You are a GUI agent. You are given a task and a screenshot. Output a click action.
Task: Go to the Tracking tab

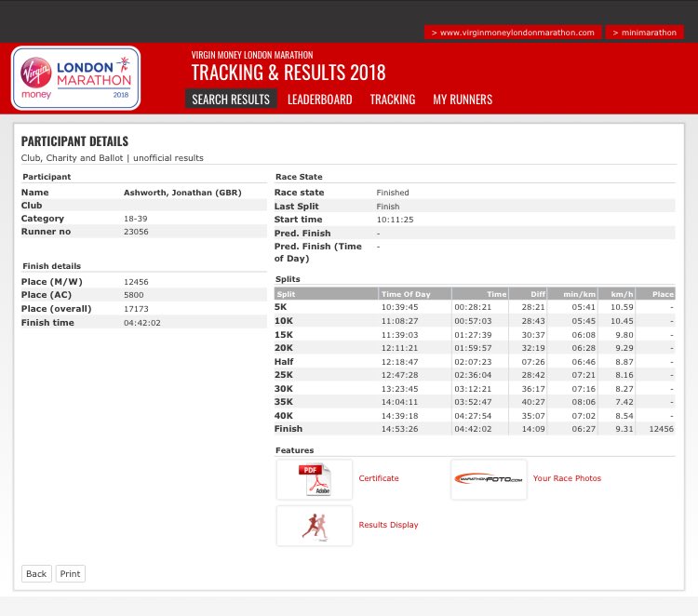(393, 100)
